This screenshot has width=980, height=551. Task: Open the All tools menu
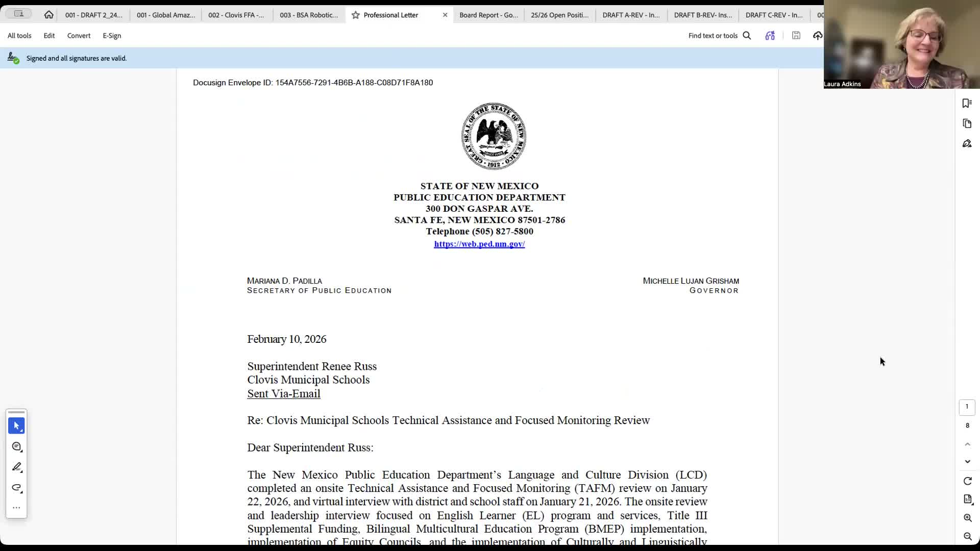click(19, 36)
